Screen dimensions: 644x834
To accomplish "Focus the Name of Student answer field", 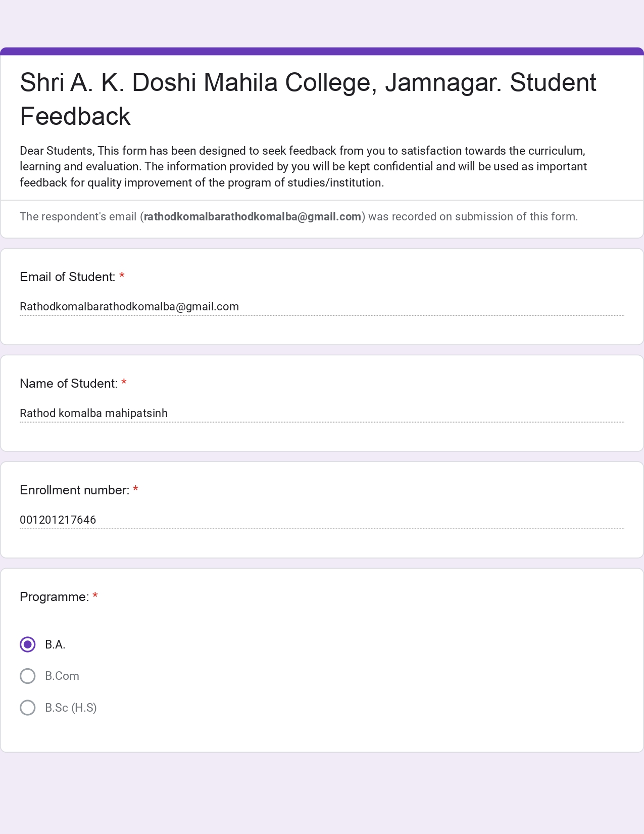I will pos(322,413).
